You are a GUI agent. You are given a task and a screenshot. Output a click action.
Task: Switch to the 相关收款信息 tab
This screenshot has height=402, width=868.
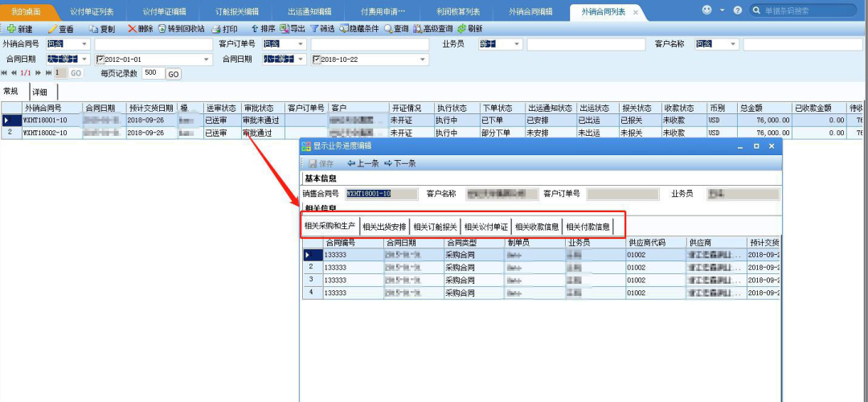click(537, 227)
